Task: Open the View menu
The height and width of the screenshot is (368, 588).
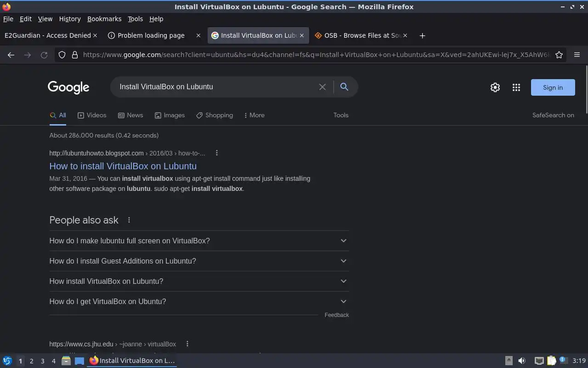Action: (x=45, y=19)
